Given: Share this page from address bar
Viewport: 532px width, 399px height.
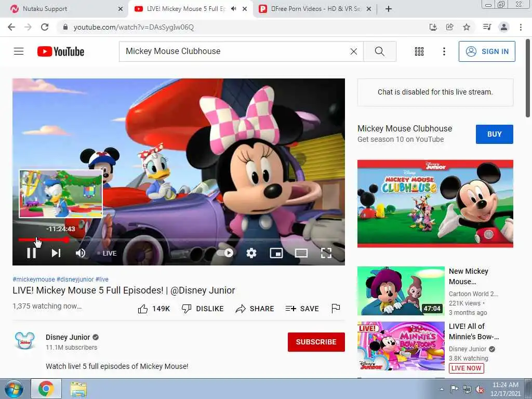Looking at the screenshot, I should pos(449,27).
